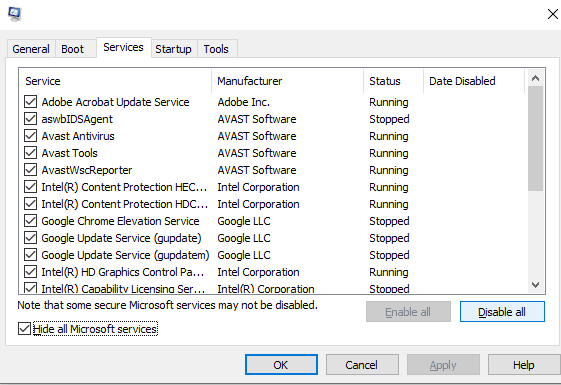Toggle the Avast Tools checkbox
The height and width of the screenshot is (385, 561).
(x=30, y=153)
